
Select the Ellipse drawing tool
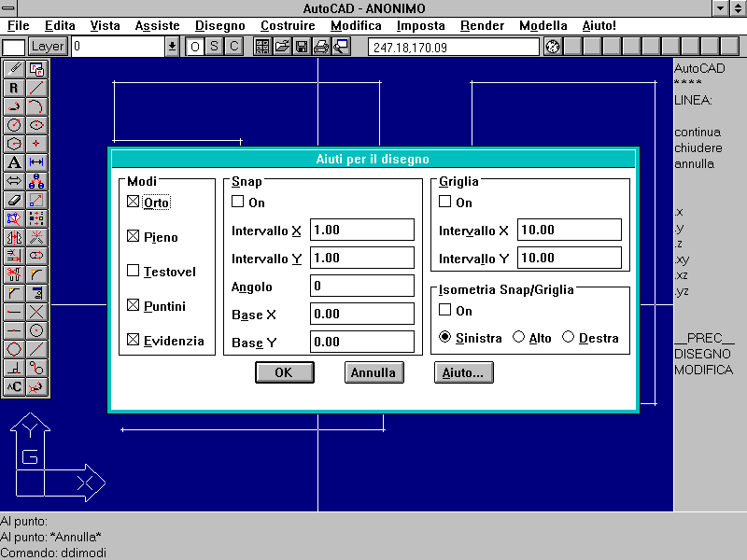(36, 125)
